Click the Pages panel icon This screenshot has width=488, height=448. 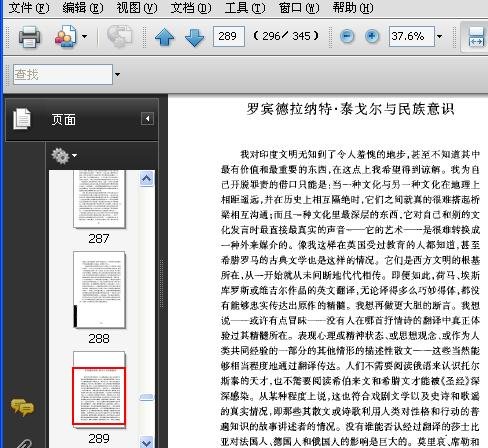click(22, 119)
